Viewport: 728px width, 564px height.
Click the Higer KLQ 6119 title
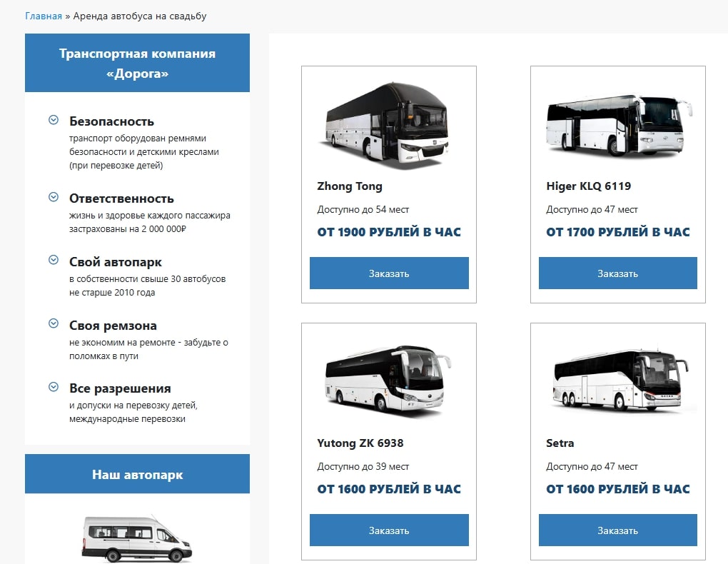pyautogui.click(x=589, y=186)
